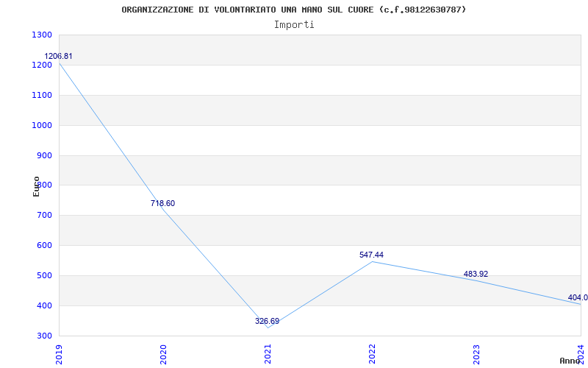The image size is (588, 368).
Task: Select the 1206.81 data label
Action: pyautogui.click(x=59, y=57)
